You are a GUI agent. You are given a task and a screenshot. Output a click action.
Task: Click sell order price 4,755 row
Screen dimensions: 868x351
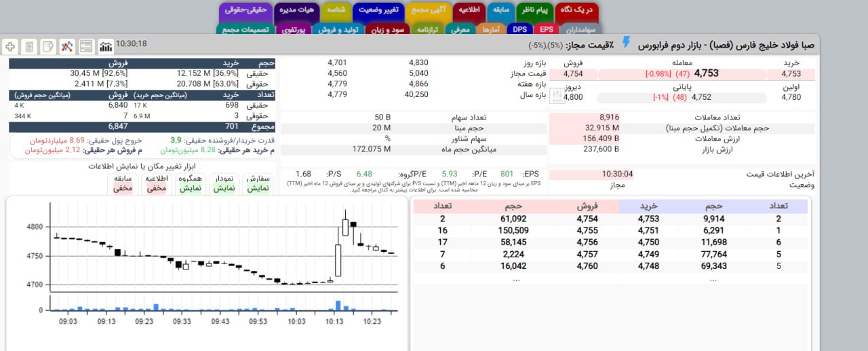(587, 231)
